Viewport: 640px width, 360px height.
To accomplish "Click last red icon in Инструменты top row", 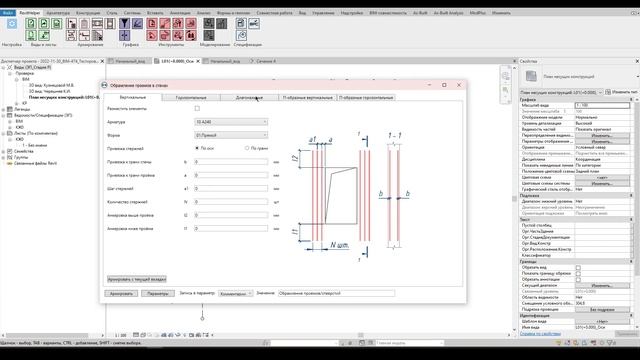I will click(191, 24).
